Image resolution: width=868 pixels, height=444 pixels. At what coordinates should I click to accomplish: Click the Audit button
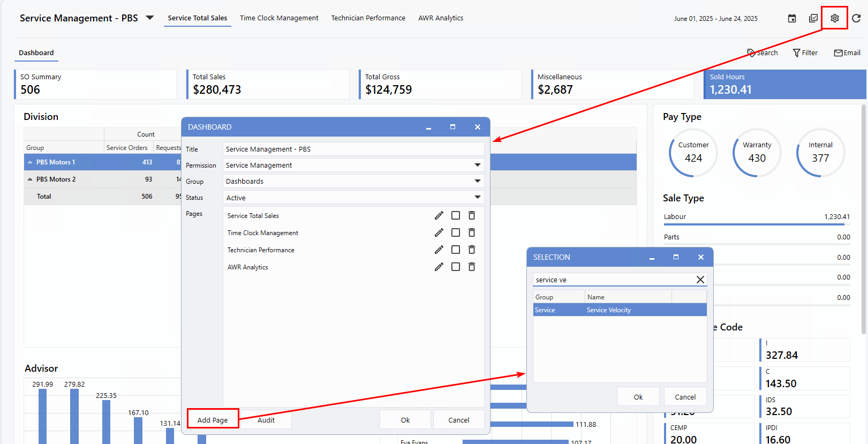(266, 420)
